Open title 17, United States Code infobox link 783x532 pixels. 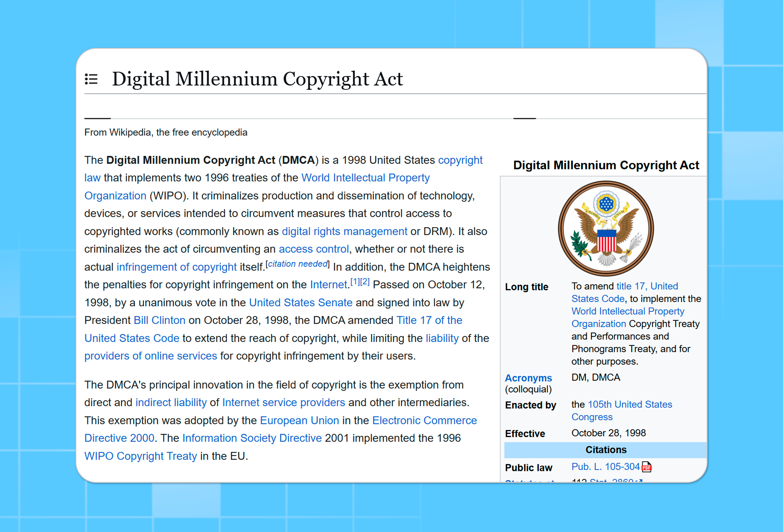point(646,286)
